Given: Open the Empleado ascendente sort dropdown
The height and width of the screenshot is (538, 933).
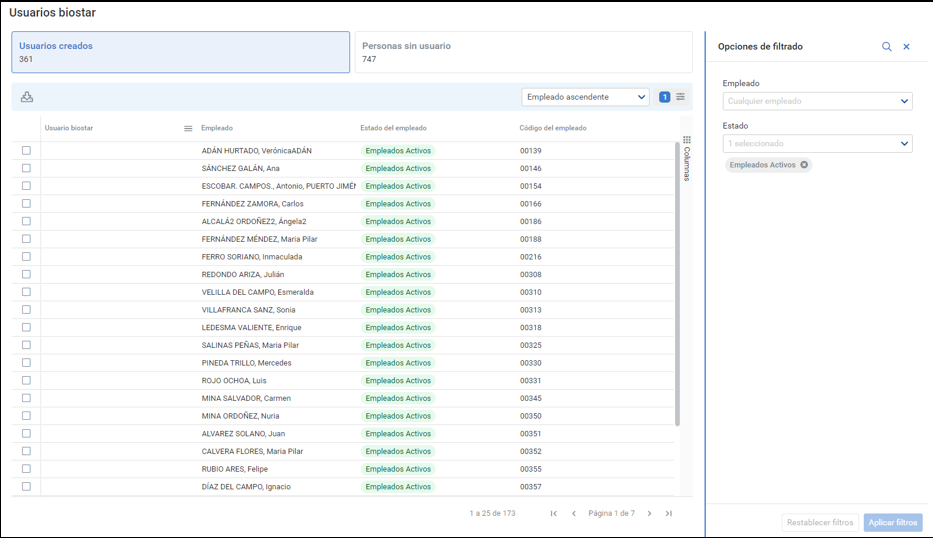Looking at the screenshot, I should coord(586,97).
